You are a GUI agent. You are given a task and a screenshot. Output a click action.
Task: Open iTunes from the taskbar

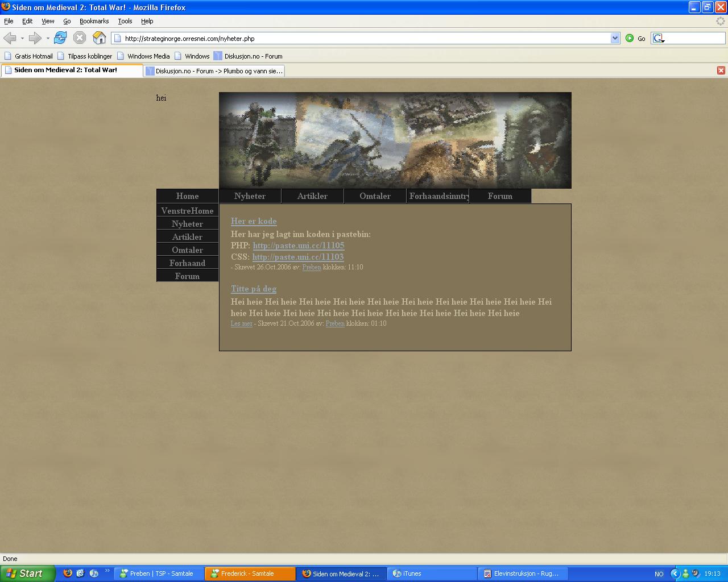pos(432,573)
